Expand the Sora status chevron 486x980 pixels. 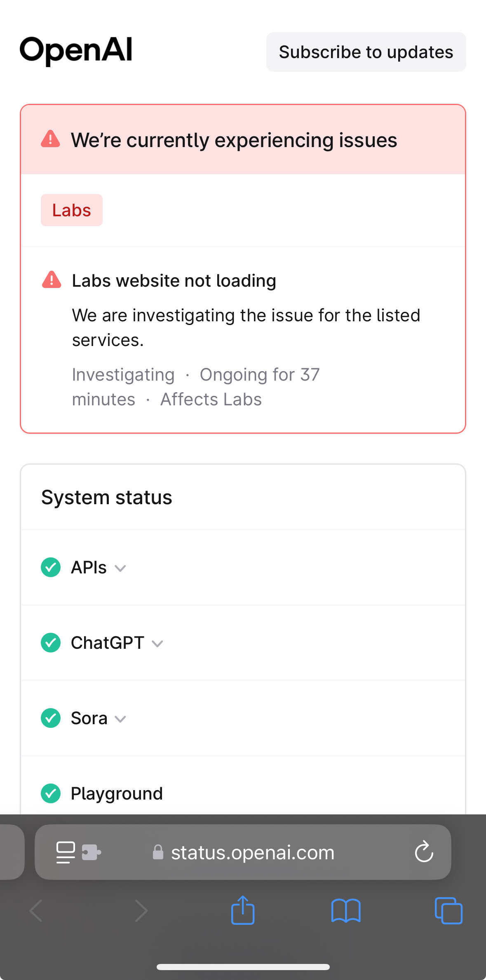(x=120, y=719)
